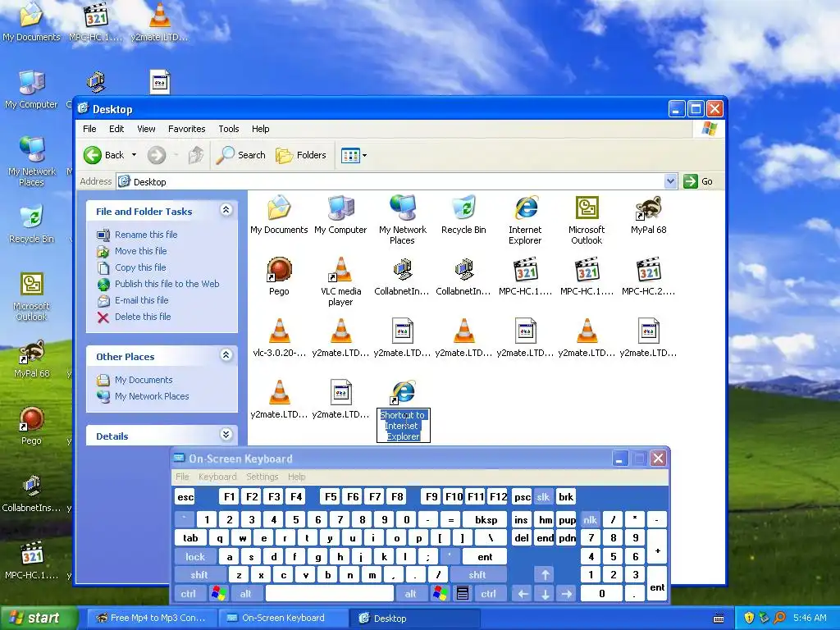Click Recycle Bin icon on desktop wallpaper

point(32,217)
